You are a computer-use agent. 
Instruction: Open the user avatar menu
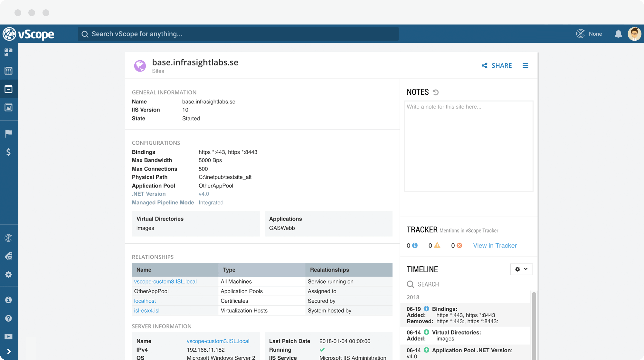(634, 34)
